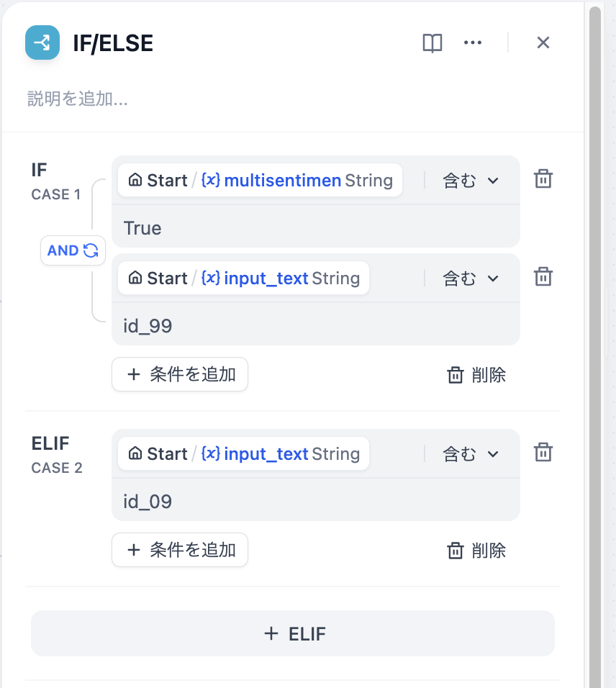616x688 pixels.
Task: Open the 含む dropdown in CASE 2
Action: coord(471,453)
